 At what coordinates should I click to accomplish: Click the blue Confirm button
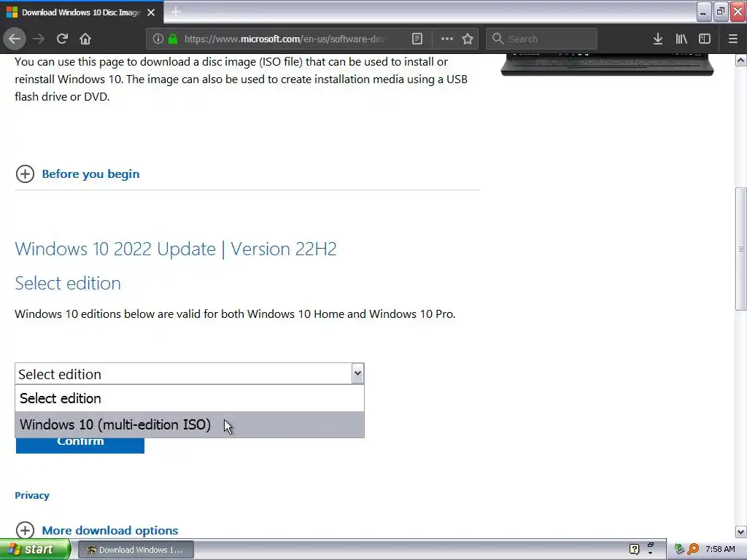(80, 445)
